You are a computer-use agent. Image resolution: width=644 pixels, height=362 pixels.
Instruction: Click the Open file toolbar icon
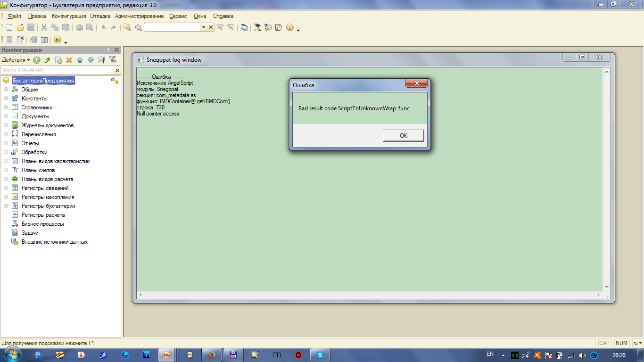[x=20, y=27]
